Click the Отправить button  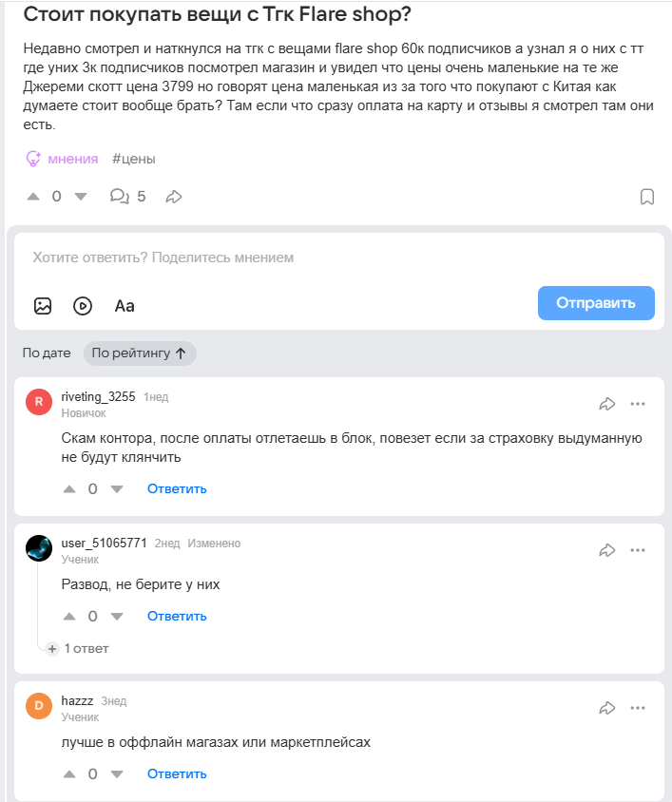pyautogui.click(x=596, y=303)
